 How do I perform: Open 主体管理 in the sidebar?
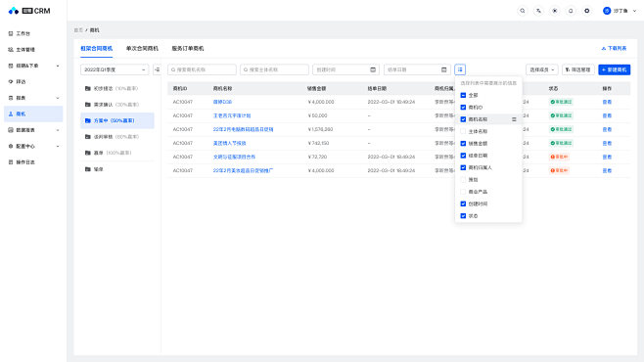pyautogui.click(x=33, y=49)
